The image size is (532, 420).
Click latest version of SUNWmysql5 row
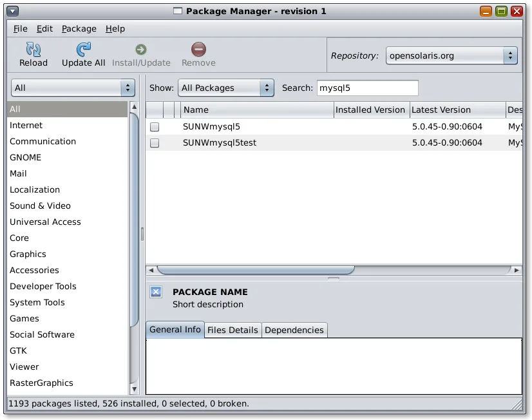click(447, 127)
